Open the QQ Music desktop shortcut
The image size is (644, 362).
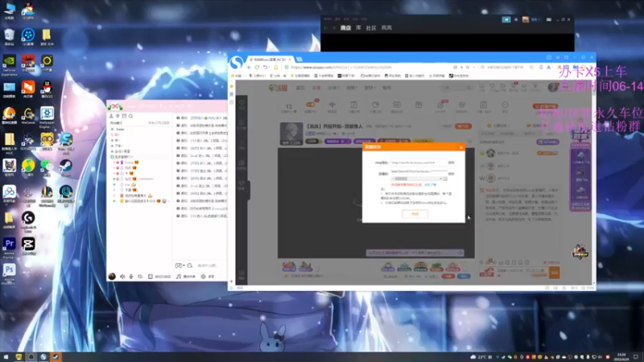click(28, 167)
